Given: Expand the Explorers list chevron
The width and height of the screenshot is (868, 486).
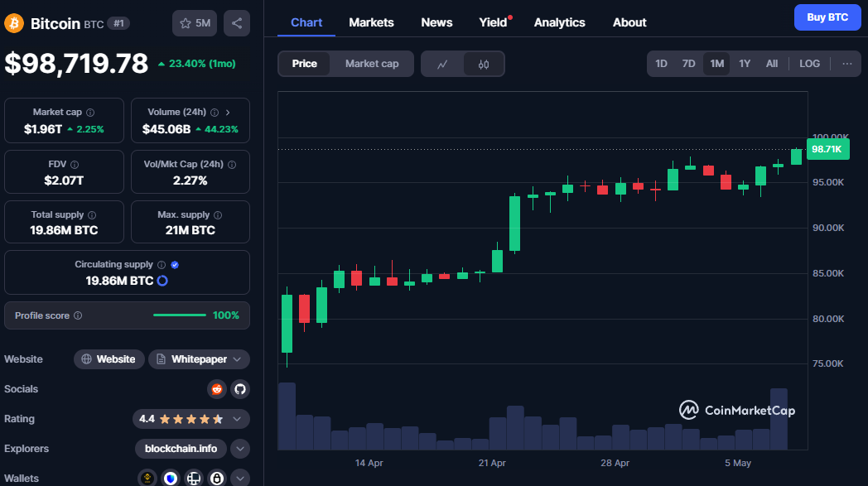Looking at the screenshot, I should coord(239,449).
